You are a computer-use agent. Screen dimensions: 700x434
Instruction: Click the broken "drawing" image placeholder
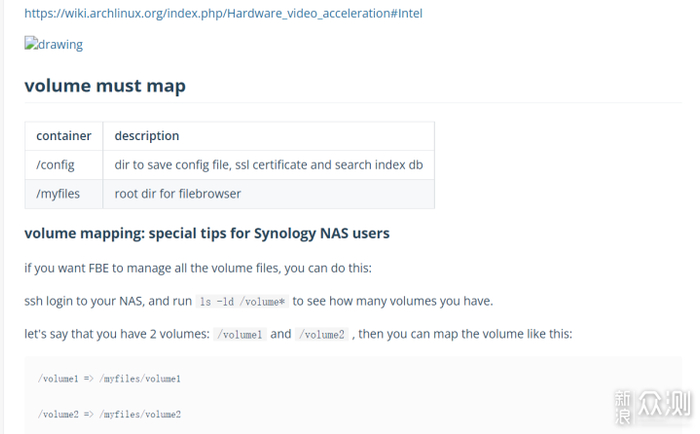(54, 45)
